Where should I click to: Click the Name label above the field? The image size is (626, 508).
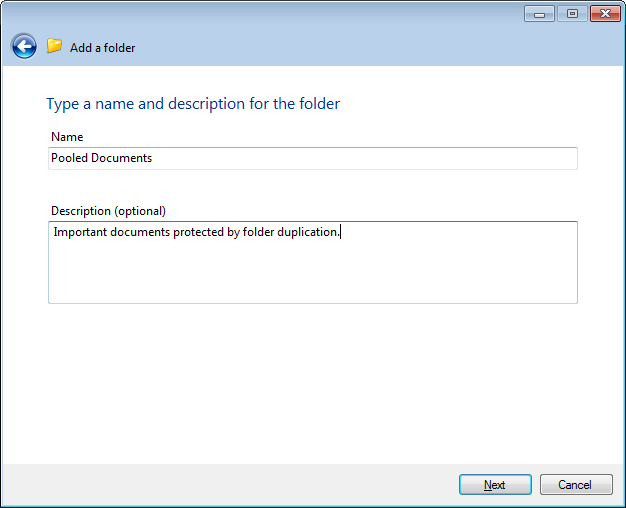67,137
